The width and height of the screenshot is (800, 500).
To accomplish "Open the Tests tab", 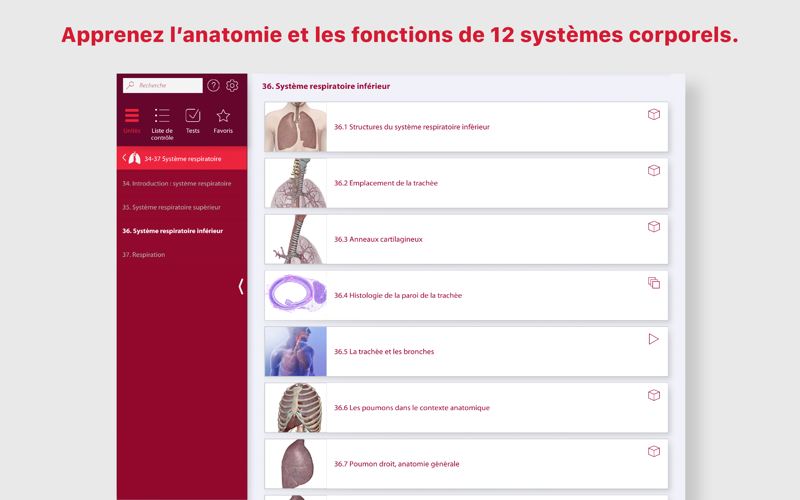I will [192, 121].
